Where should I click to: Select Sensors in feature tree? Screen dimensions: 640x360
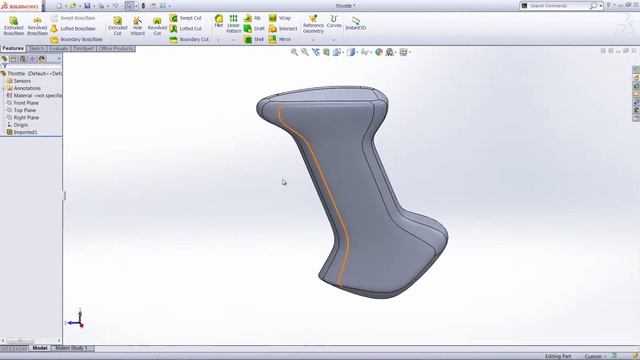tap(19, 81)
